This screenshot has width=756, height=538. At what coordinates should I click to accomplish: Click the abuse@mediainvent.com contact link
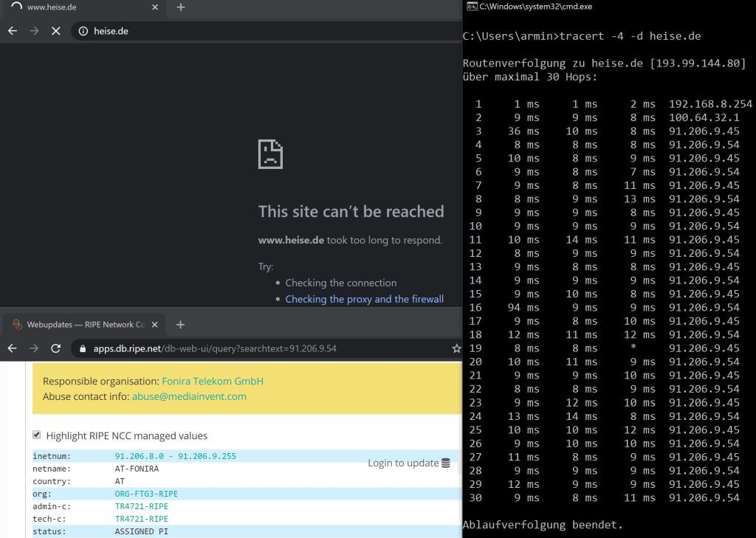pos(189,396)
